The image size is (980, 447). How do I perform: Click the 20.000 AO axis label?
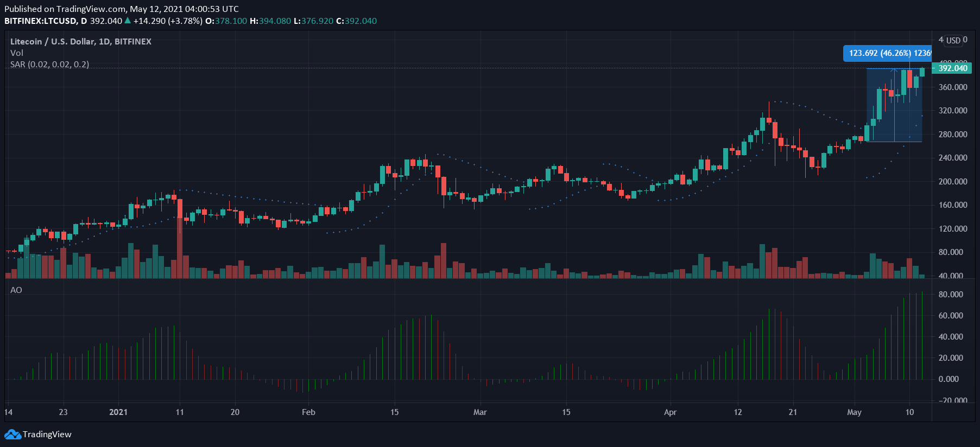(951, 358)
